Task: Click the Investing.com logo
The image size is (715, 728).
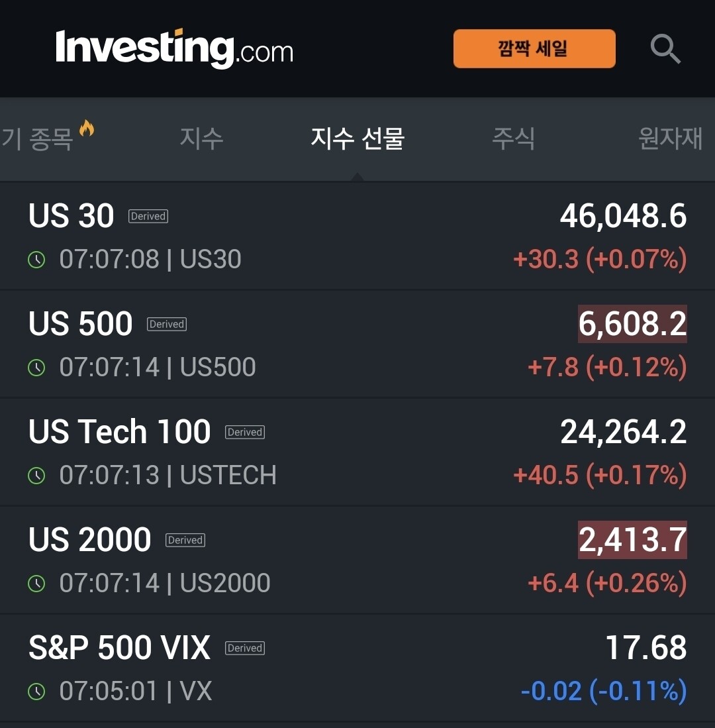Action: [x=175, y=49]
